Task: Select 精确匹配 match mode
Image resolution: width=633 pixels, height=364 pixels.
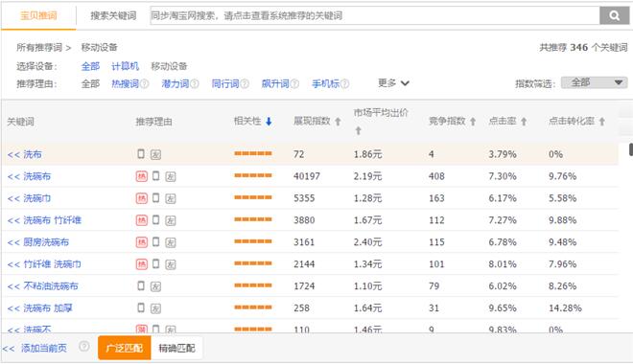Action: tap(176, 348)
